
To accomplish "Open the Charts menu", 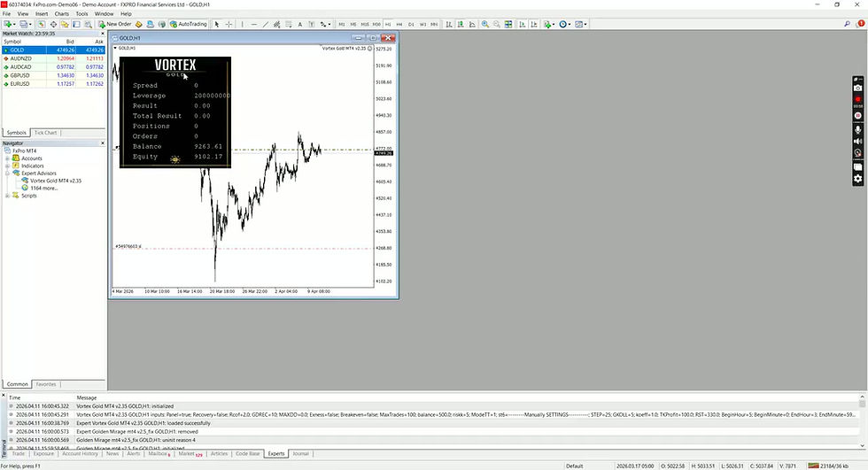I will point(61,14).
